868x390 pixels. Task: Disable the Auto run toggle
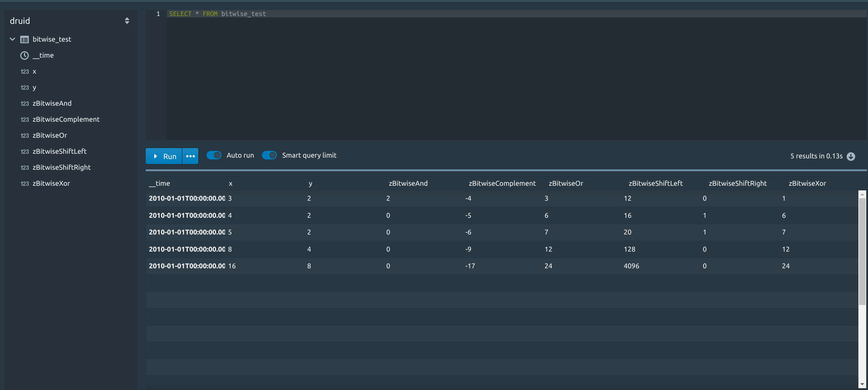(x=214, y=156)
